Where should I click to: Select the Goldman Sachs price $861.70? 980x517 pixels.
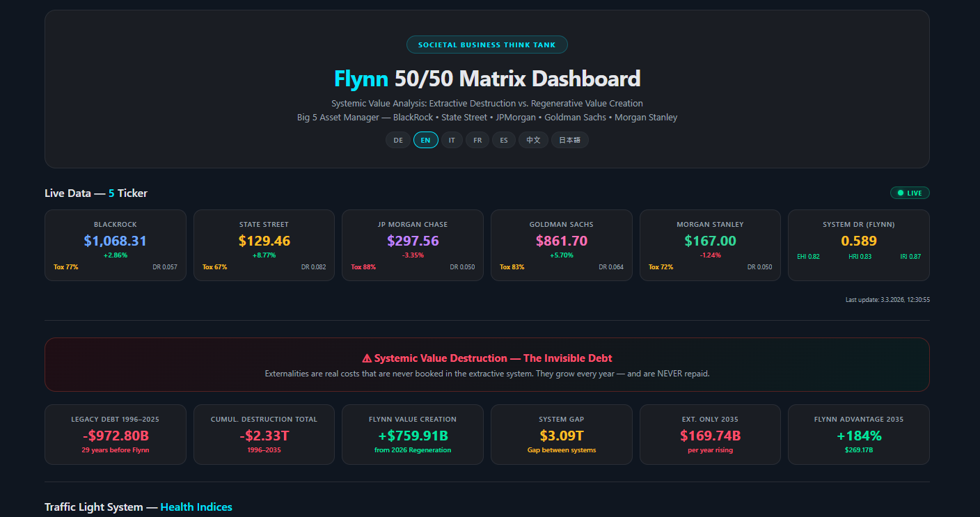[562, 241]
